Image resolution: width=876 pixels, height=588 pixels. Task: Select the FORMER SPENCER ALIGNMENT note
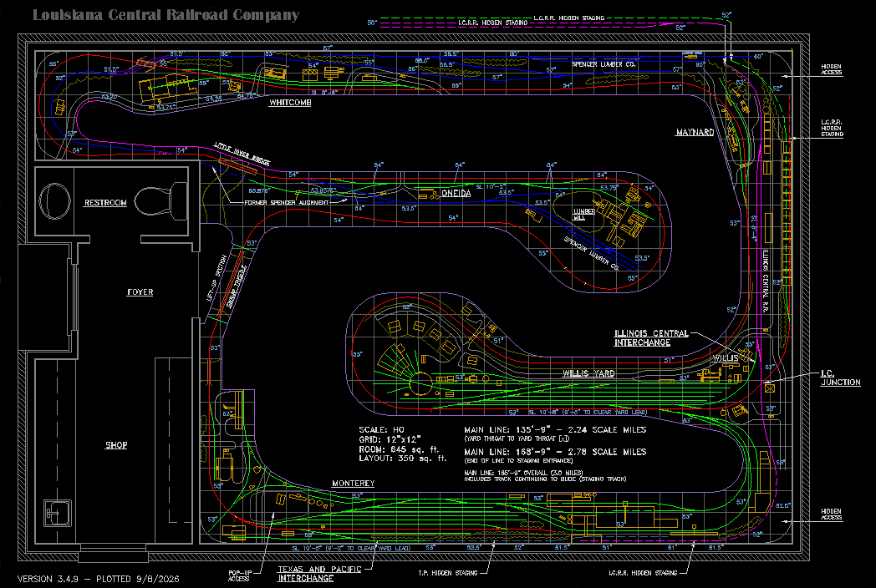287,203
